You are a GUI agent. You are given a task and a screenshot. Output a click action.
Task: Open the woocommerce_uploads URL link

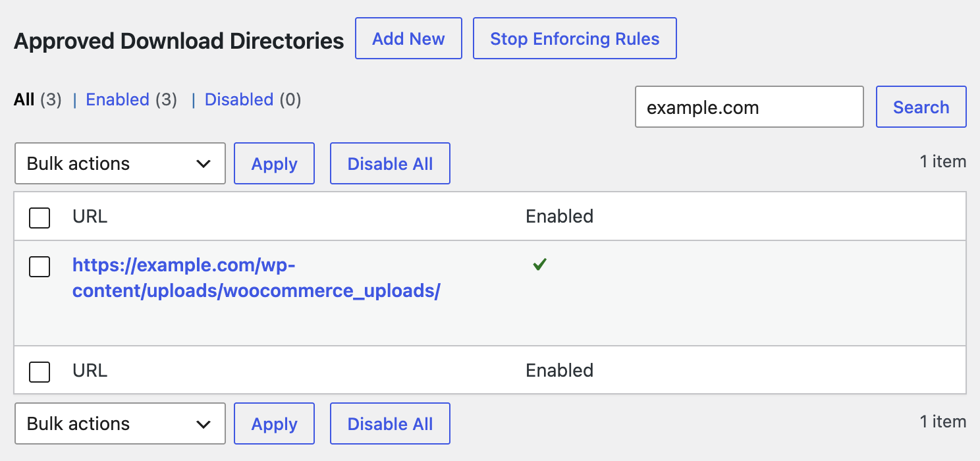coord(256,278)
